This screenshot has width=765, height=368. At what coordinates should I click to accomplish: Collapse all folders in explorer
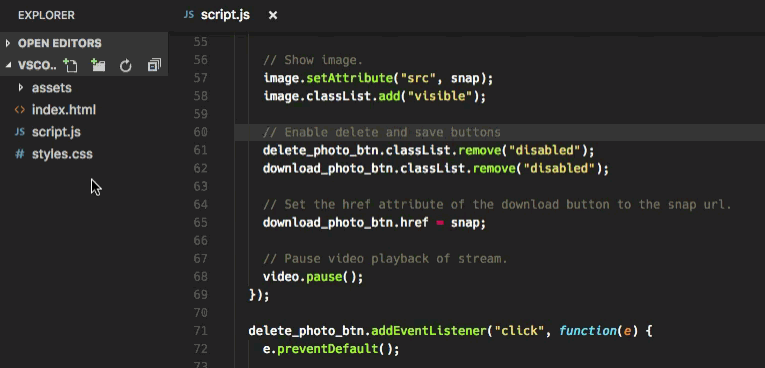154,65
